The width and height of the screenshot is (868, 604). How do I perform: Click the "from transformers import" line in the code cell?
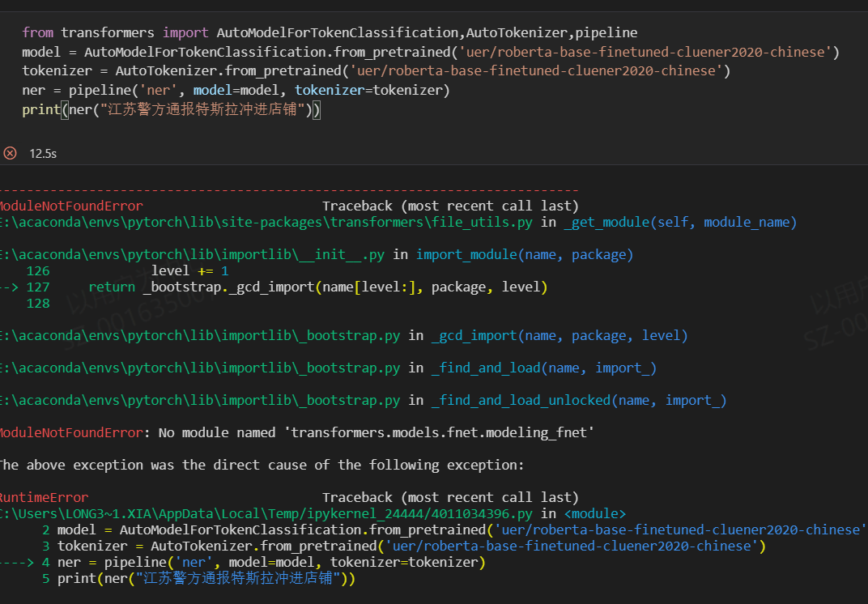pyautogui.click(x=330, y=32)
